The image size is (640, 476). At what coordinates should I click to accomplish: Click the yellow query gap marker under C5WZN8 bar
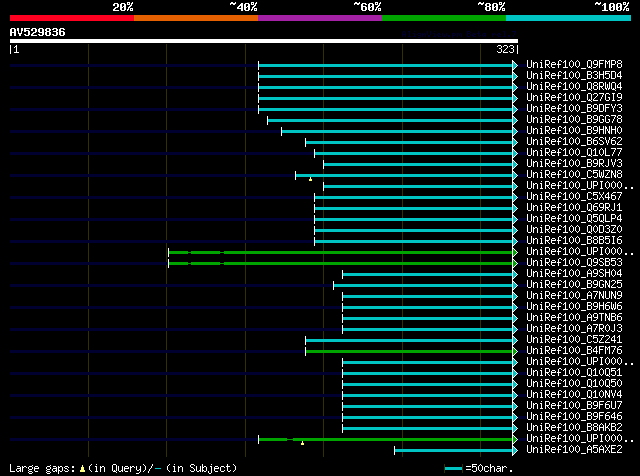click(x=311, y=179)
